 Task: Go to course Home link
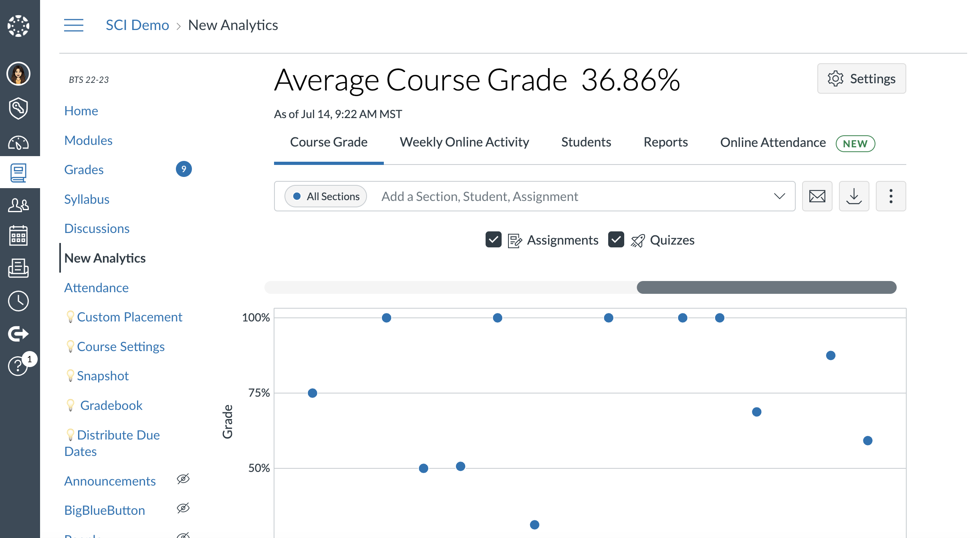pos(81,111)
